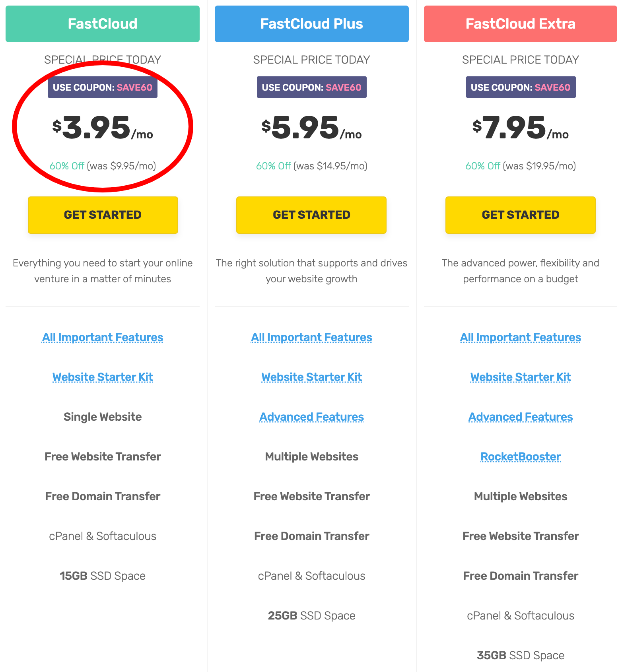Click the green FastCloud plan header
The image size is (622, 672).
point(103,24)
